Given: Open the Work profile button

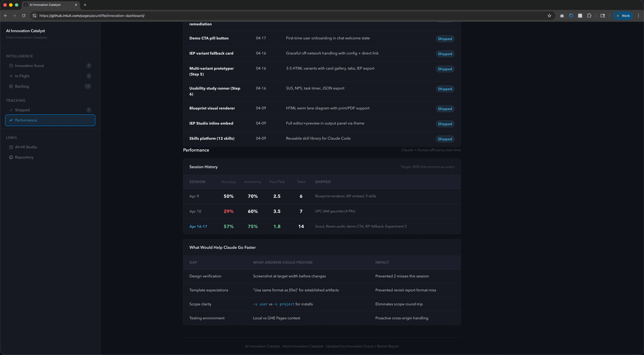Looking at the screenshot, I should pyautogui.click(x=623, y=15).
